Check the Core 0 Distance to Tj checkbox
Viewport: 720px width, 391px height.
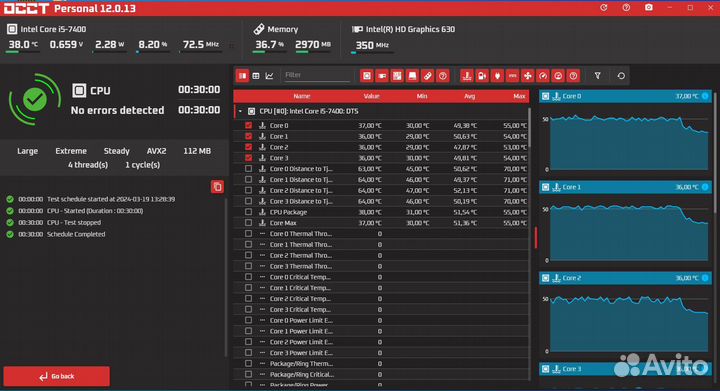click(x=248, y=168)
